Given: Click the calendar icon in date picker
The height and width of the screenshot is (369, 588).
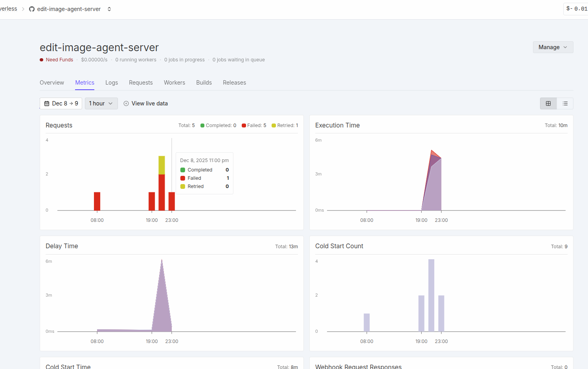Looking at the screenshot, I should pyautogui.click(x=47, y=103).
